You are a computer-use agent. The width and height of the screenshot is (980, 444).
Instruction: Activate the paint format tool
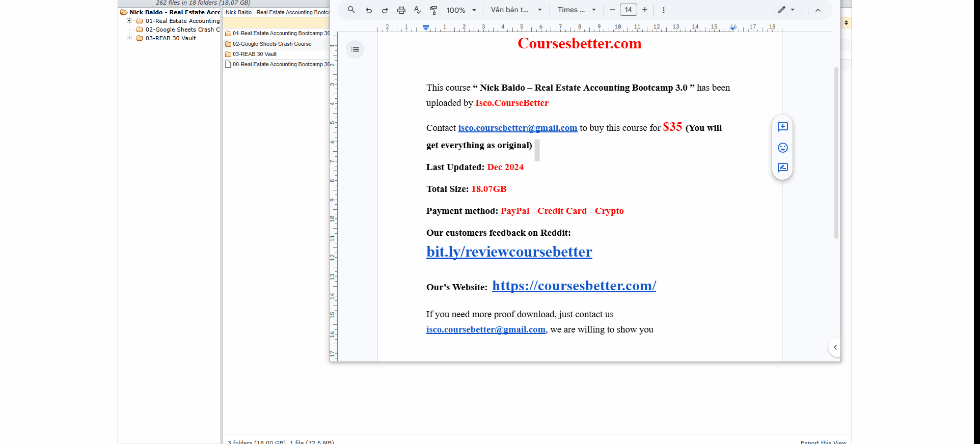tap(433, 10)
